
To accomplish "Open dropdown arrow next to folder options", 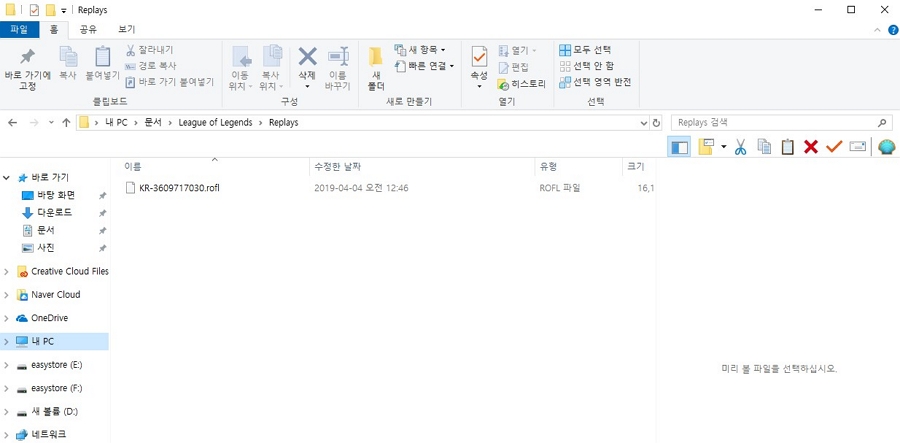I will (x=723, y=147).
